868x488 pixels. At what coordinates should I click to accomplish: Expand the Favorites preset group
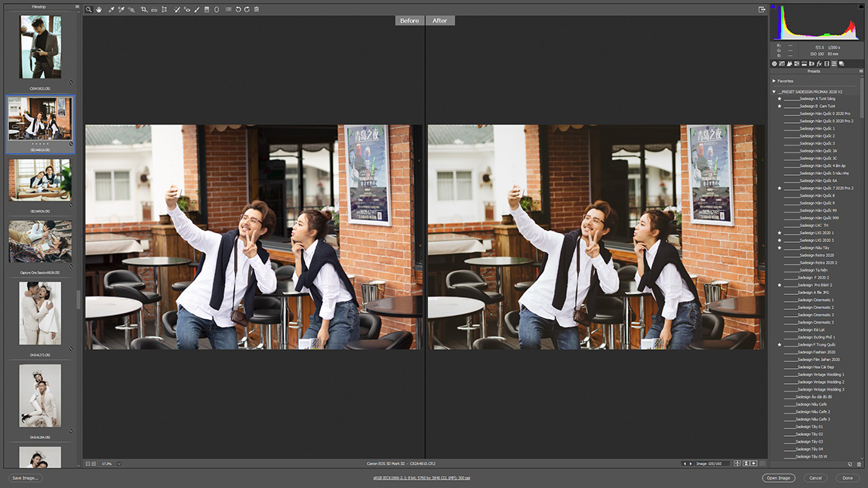pyautogui.click(x=774, y=81)
